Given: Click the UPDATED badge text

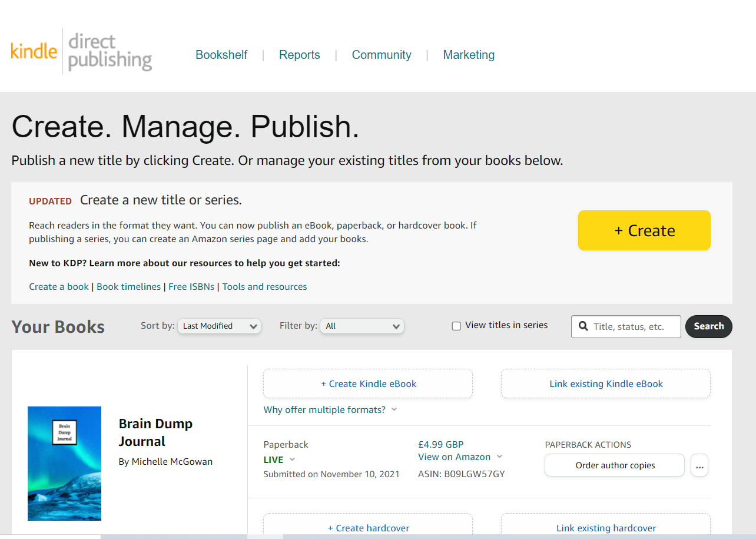Looking at the screenshot, I should pyautogui.click(x=51, y=201).
